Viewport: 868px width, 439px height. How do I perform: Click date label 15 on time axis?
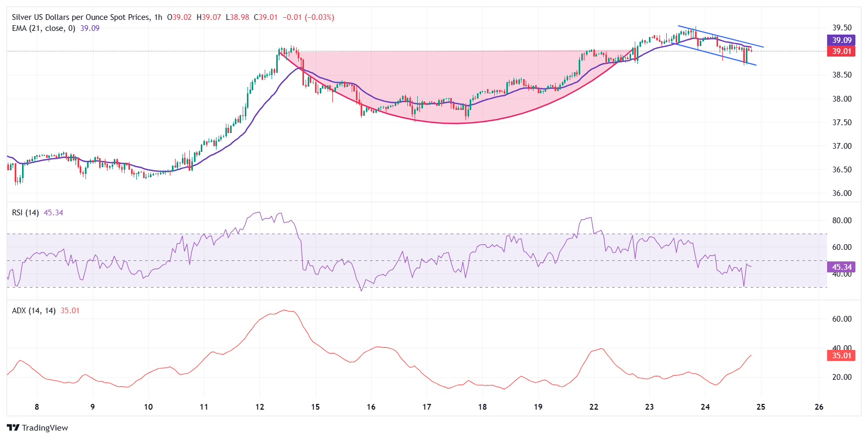tap(316, 407)
